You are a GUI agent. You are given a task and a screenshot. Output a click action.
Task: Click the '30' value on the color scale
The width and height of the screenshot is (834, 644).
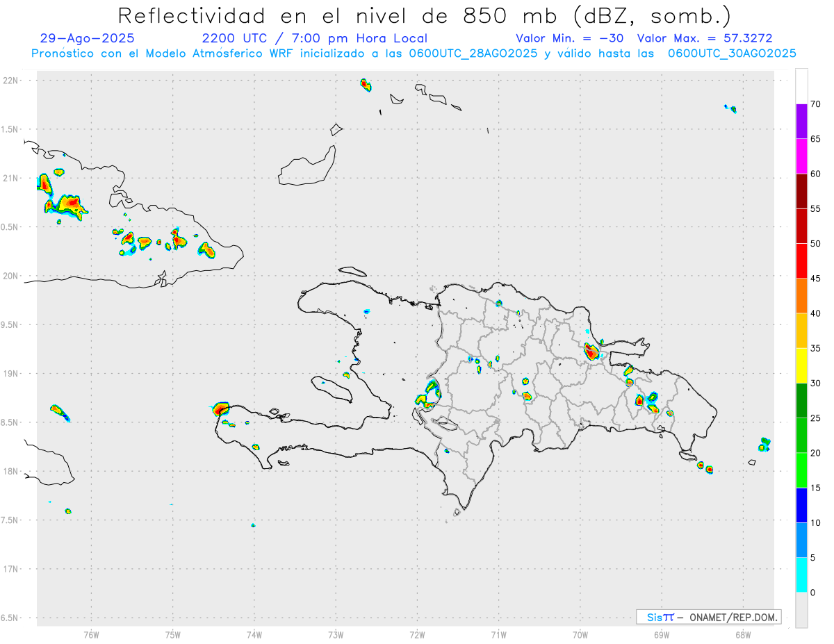tap(816, 383)
